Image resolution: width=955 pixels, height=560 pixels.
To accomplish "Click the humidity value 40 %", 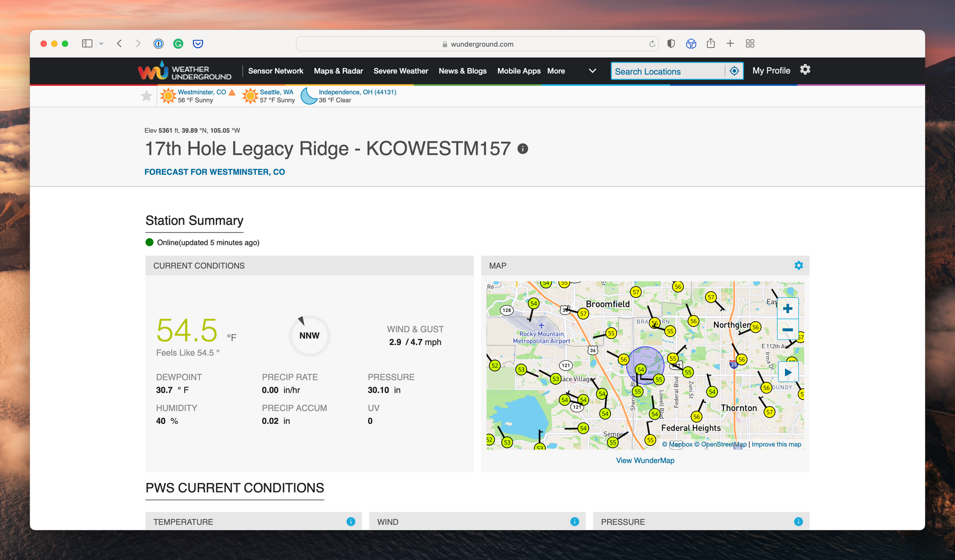I will 167,421.
